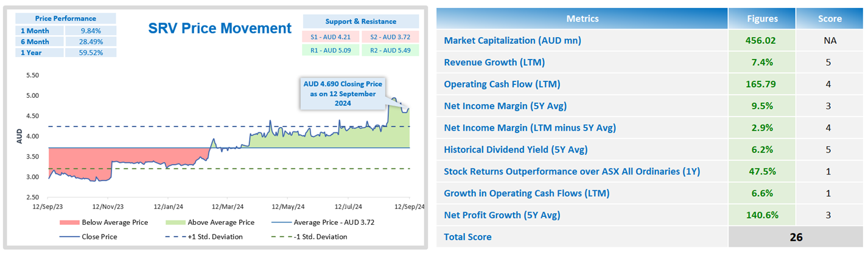Screen dimensions: 868x254
Task: Select the 47.5% figure cell
Action: click(x=761, y=172)
